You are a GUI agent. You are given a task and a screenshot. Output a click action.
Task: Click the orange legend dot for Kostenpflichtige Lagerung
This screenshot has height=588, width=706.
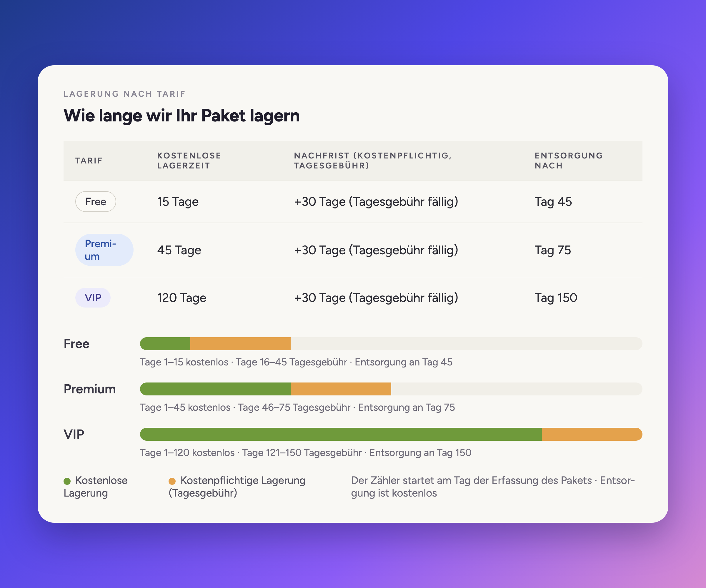coord(172,481)
